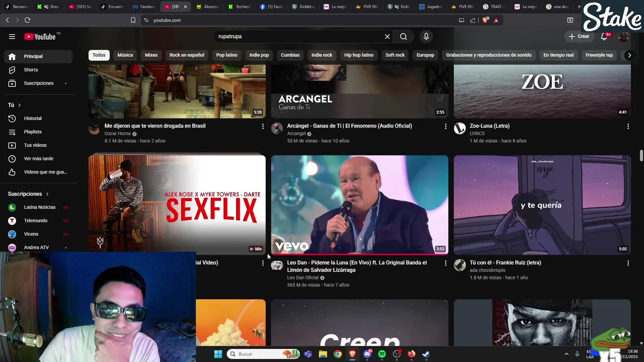Select the Europop chip
The height and width of the screenshot is (362, 644).
425,55
